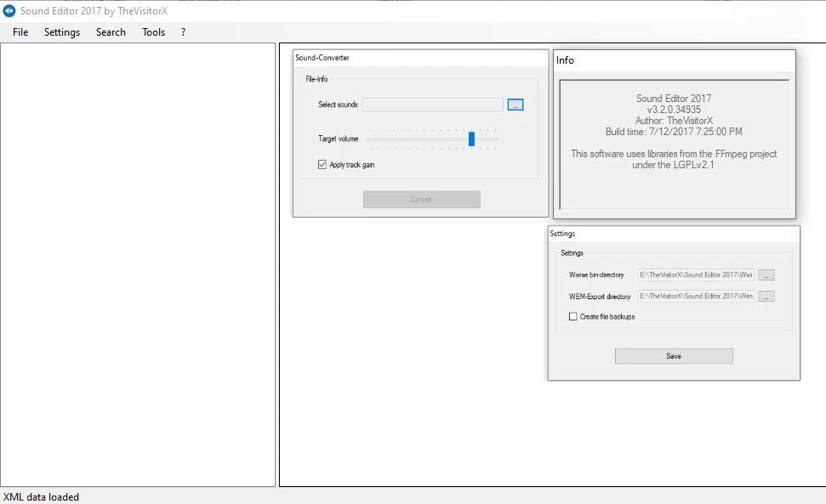Click the Sound-Converter panel title
Screen dimensions: 826x504
[322, 58]
